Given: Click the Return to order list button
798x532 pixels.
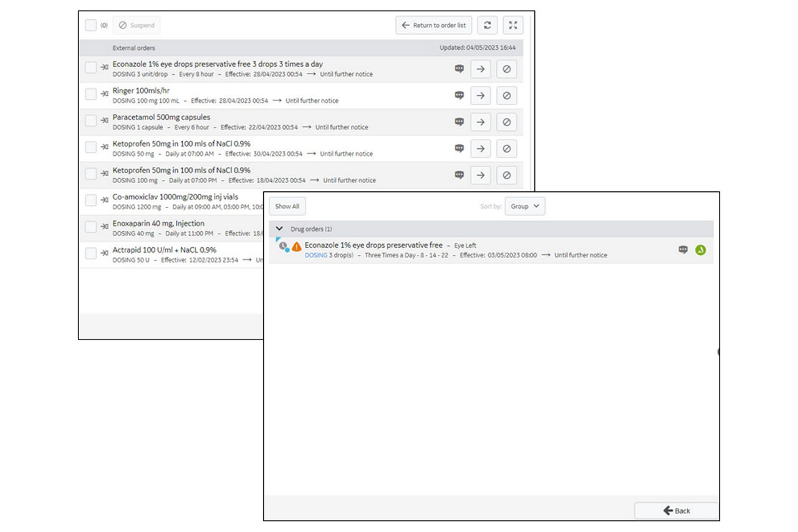Looking at the screenshot, I should pos(433,26).
